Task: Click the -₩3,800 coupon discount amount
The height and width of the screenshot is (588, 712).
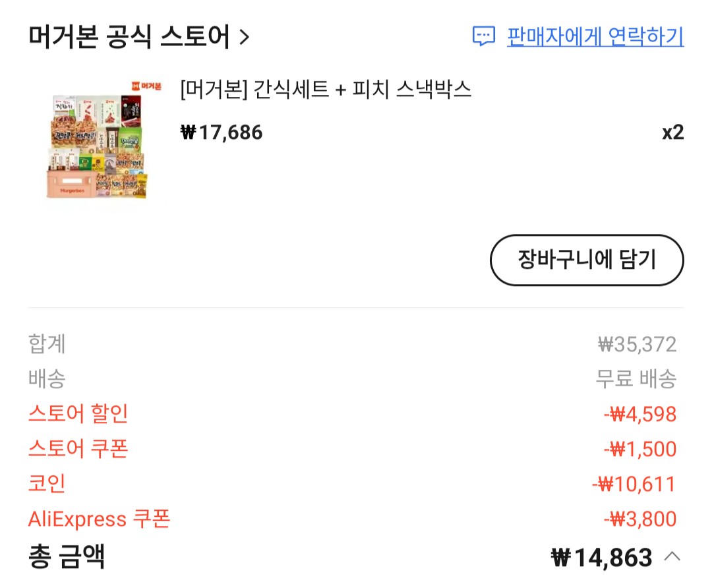Action: point(640,519)
